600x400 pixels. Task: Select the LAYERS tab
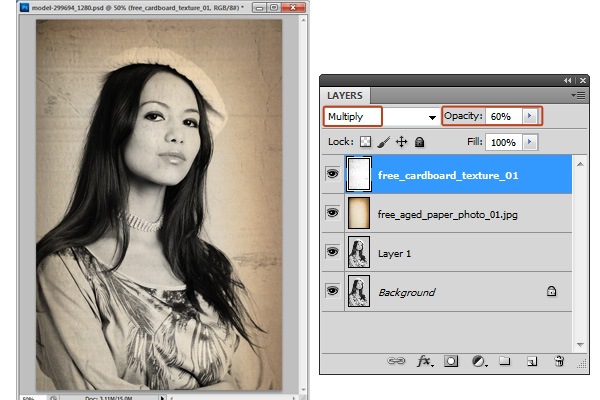coord(345,95)
